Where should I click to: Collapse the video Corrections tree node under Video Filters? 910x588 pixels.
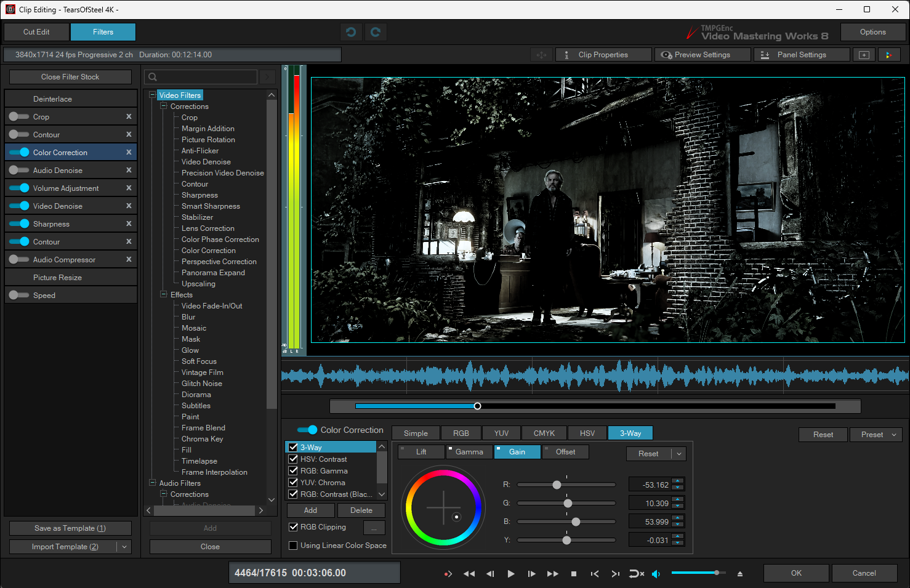click(164, 106)
